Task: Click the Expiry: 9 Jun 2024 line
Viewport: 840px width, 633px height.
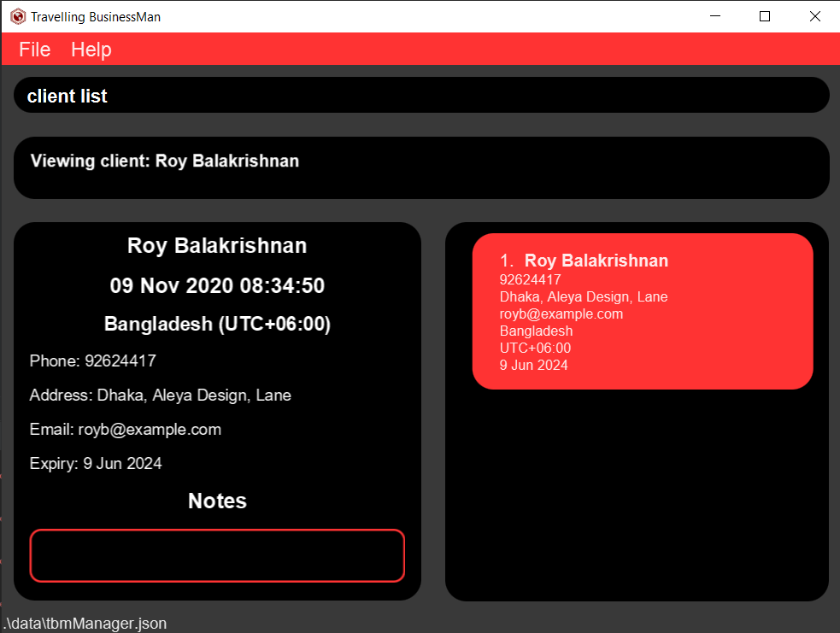Action: [x=96, y=464]
